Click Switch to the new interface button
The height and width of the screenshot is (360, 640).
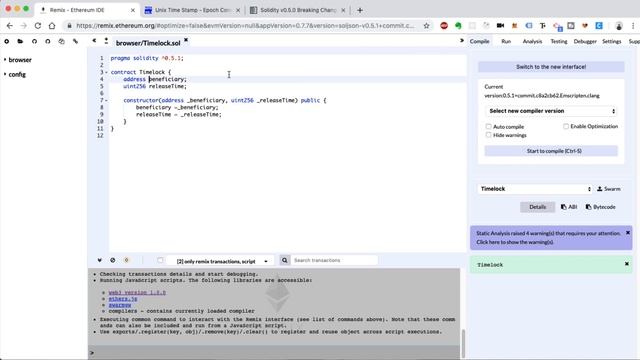click(551, 67)
